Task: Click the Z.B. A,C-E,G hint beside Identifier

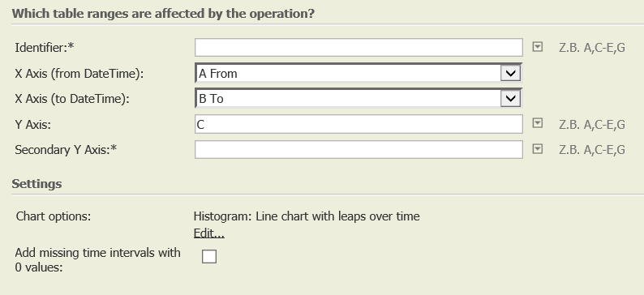Action: click(592, 48)
